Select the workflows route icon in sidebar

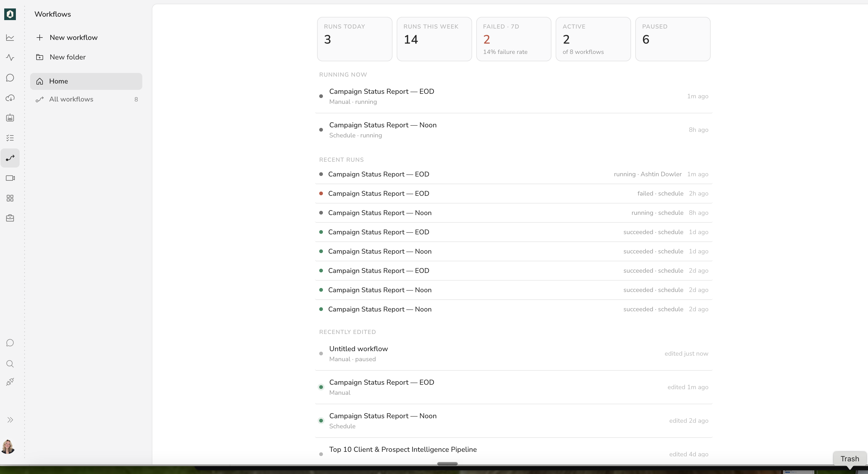click(10, 158)
